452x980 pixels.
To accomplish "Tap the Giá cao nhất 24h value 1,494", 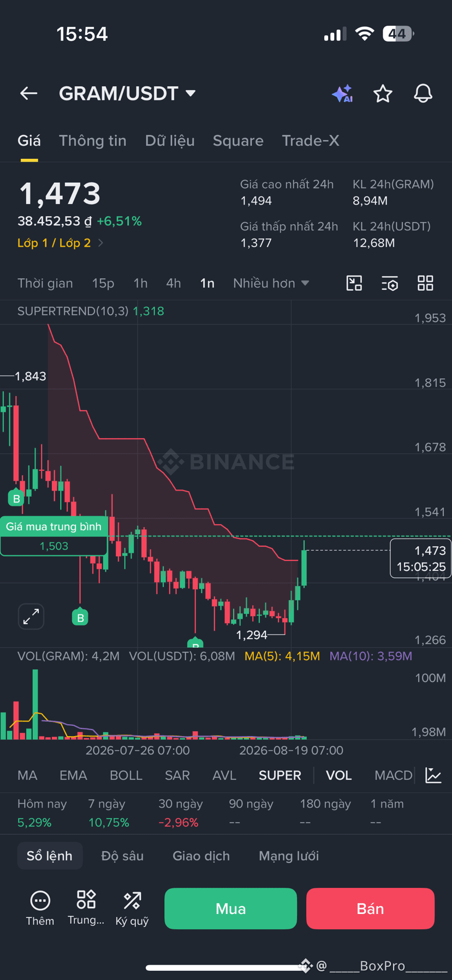I will point(256,201).
